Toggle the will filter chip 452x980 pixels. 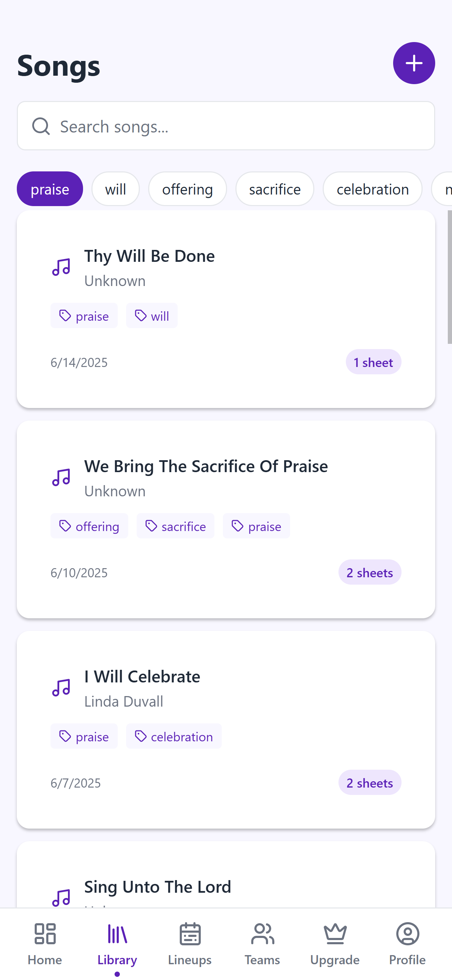tap(116, 189)
